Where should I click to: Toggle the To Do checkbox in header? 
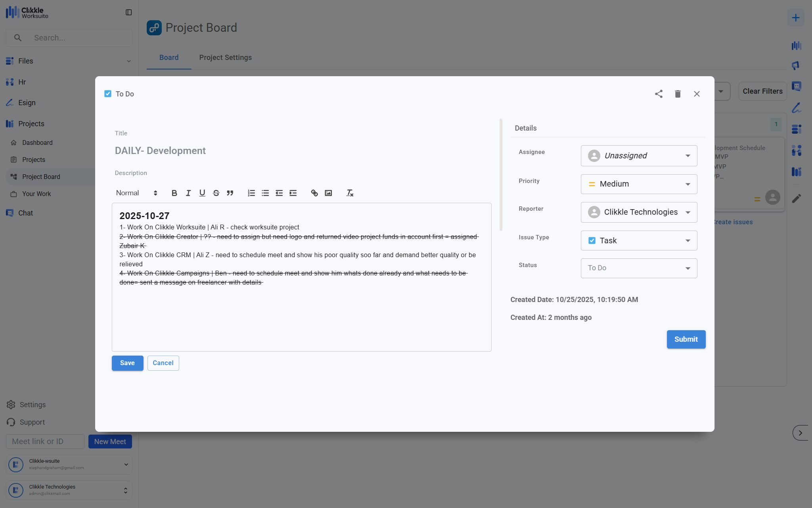pyautogui.click(x=108, y=94)
